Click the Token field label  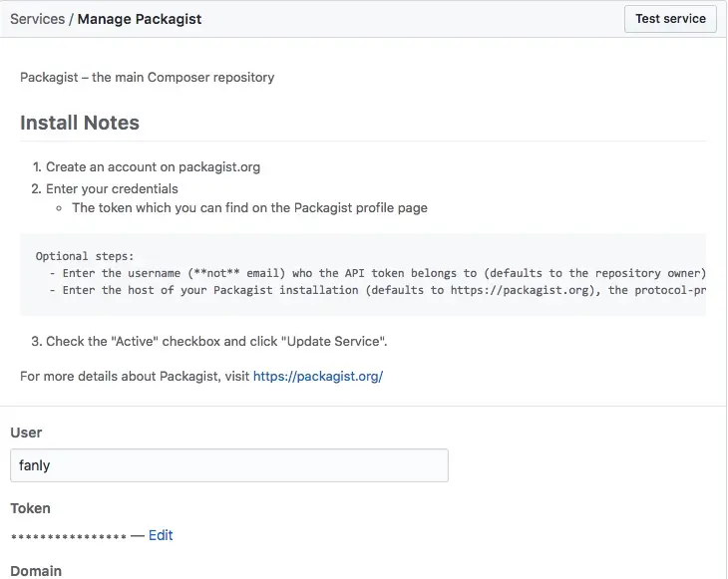point(30,508)
